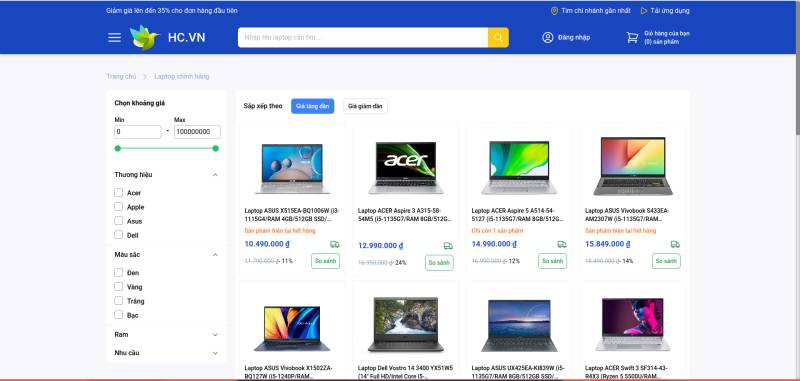
Task: Focus the Min price input field
Action: [x=138, y=132]
